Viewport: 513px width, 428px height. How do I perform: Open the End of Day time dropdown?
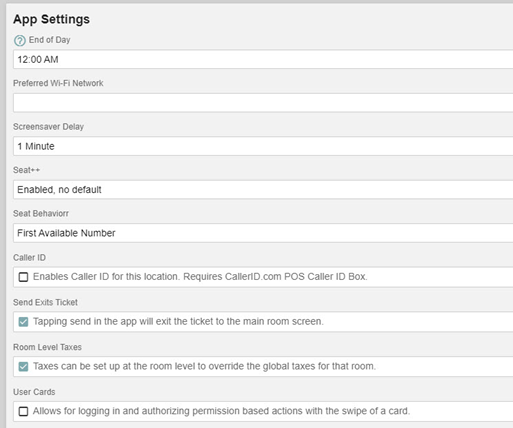[x=263, y=59]
